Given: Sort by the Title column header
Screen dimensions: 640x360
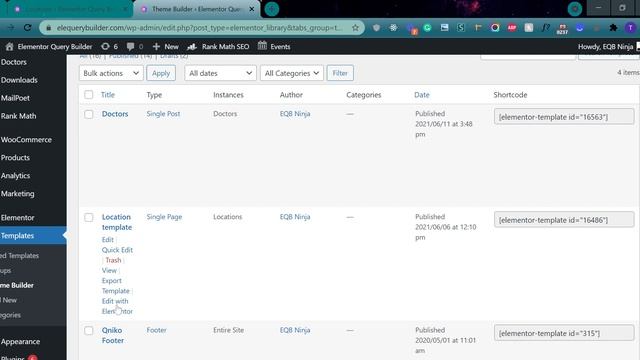Looking at the screenshot, I should click(108, 95).
